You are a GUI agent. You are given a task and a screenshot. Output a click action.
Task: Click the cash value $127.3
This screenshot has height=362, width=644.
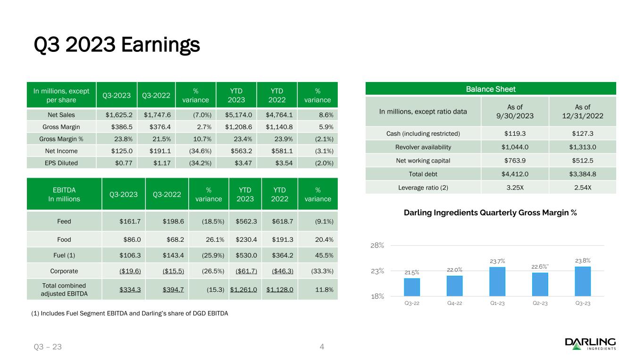(x=583, y=133)
